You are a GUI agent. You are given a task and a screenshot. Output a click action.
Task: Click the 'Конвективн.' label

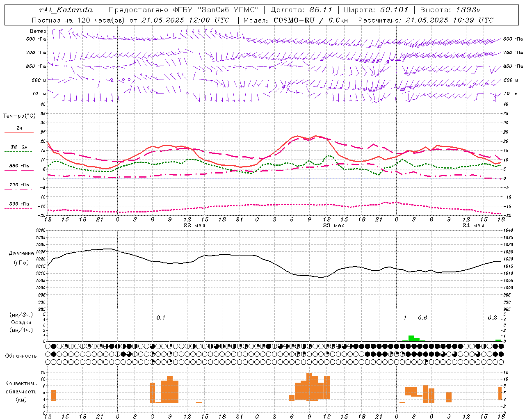(x=21, y=383)
